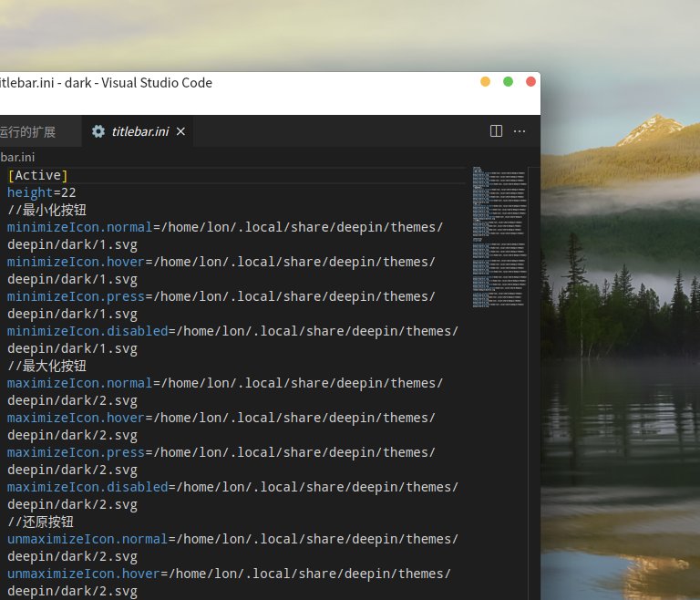Click the height=22 line

(x=42, y=192)
